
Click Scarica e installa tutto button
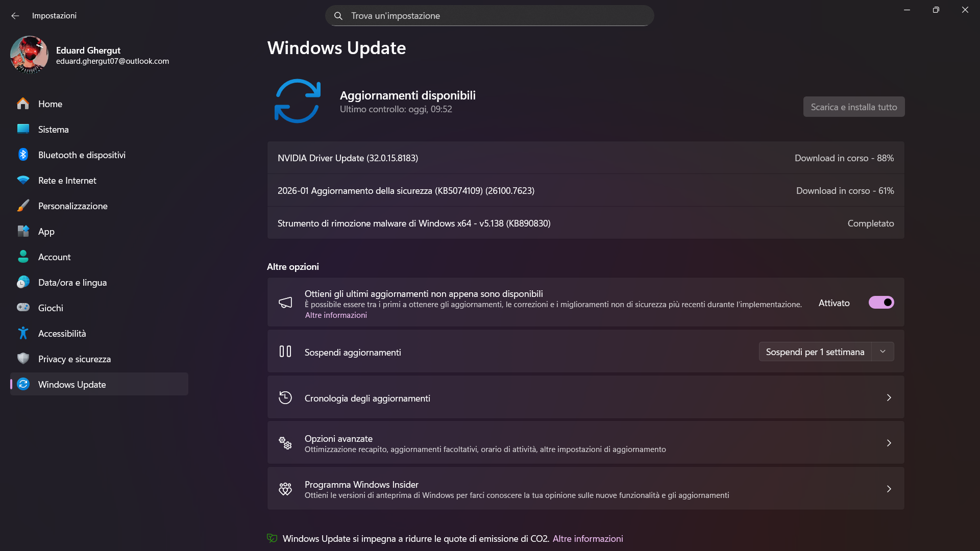coord(854,107)
